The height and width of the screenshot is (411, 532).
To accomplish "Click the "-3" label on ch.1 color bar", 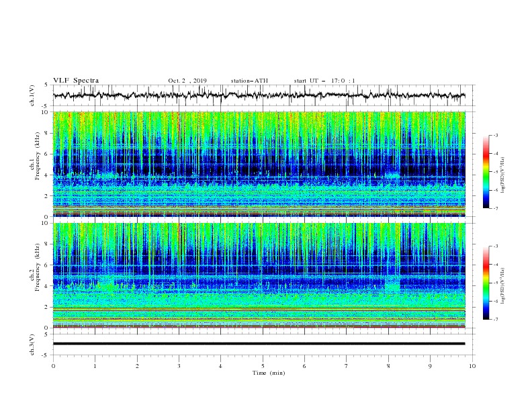I will pyautogui.click(x=496, y=135).
